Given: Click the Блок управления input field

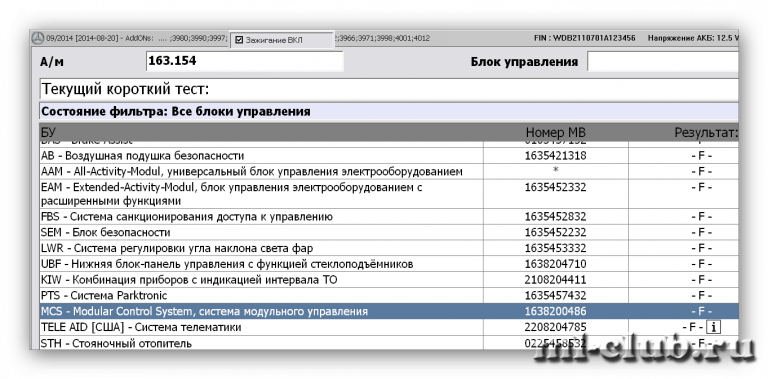Looking at the screenshot, I should 663,62.
